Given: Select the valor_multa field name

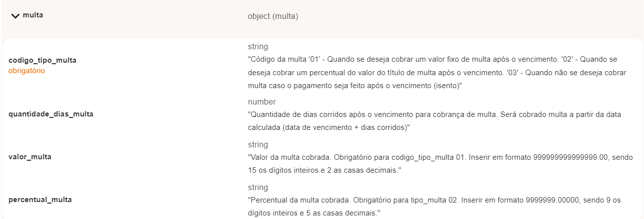Looking at the screenshot, I should tap(30, 157).
